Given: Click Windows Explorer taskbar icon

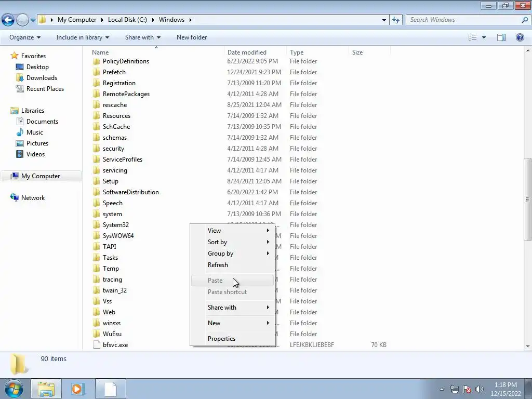Looking at the screenshot, I should click(x=46, y=389).
